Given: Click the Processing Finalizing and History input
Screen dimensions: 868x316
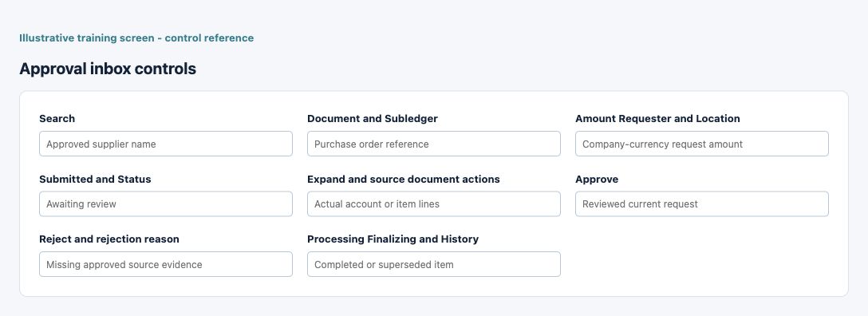Looking at the screenshot, I should point(433,264).
